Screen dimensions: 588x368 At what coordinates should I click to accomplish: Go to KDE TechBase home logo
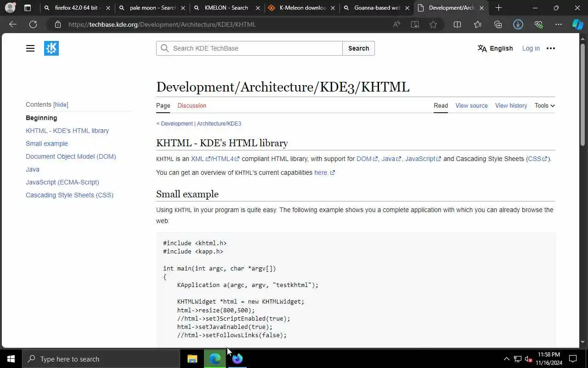[x=51, y=48]
